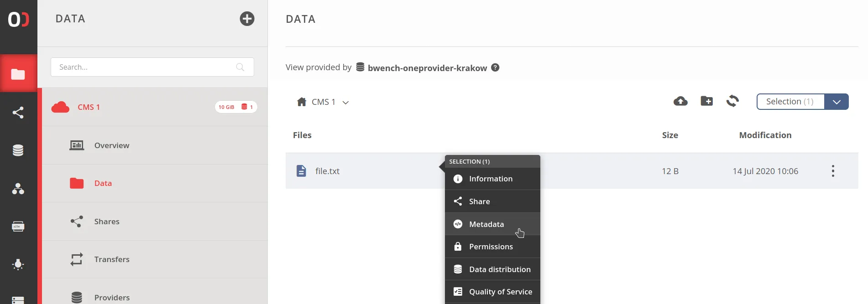868x304 pixels.
Task: Choose Metadata from the selection menu
Action: coord(486,224)
